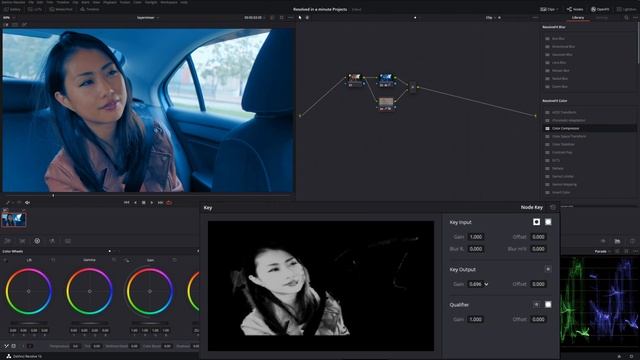Switch to the Library tab

578,18
